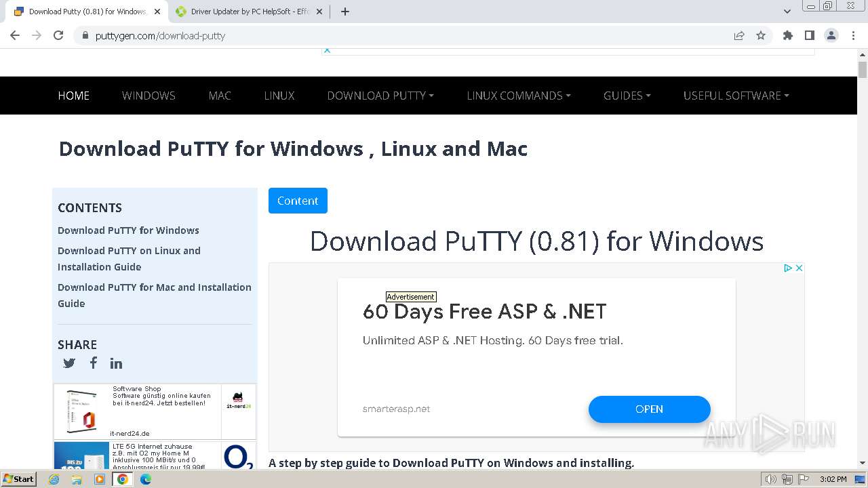Open the it-nerd24 Software Shop ad
Image resolution: width=868 pixels, height=488 pixels.
155,411
